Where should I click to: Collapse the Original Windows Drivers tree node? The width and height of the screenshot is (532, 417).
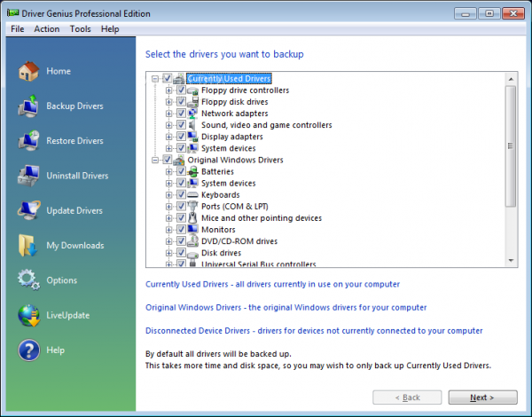tap(155, 160)
